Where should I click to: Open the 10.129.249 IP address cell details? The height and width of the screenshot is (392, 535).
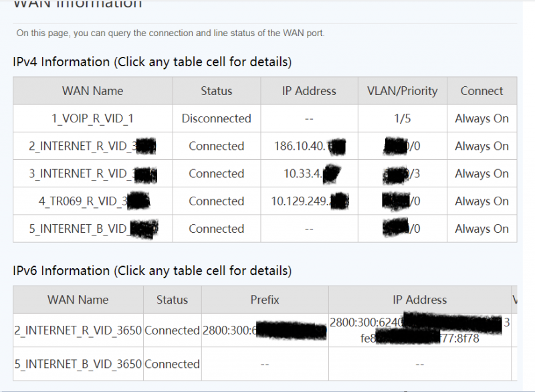pos(309,201)
